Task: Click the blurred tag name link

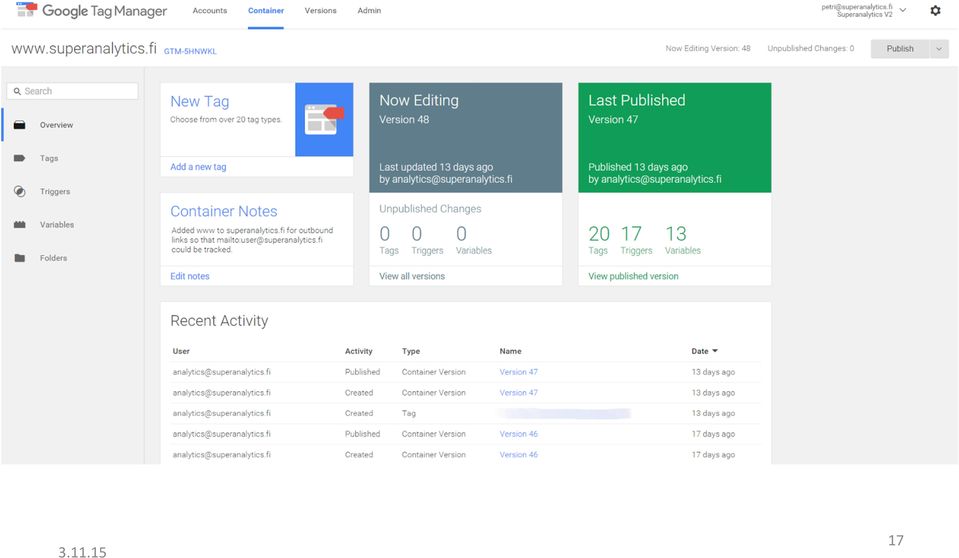Action: pyautogui.click(x=565, y=414)
